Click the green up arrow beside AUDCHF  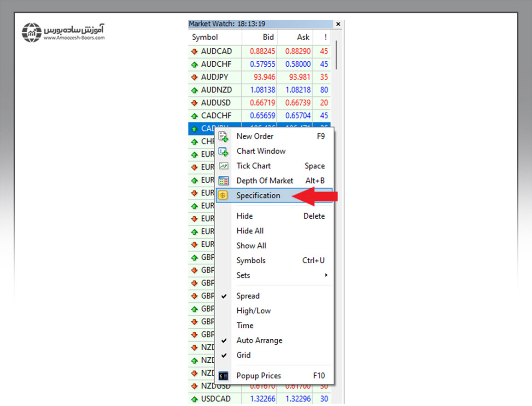194,64
